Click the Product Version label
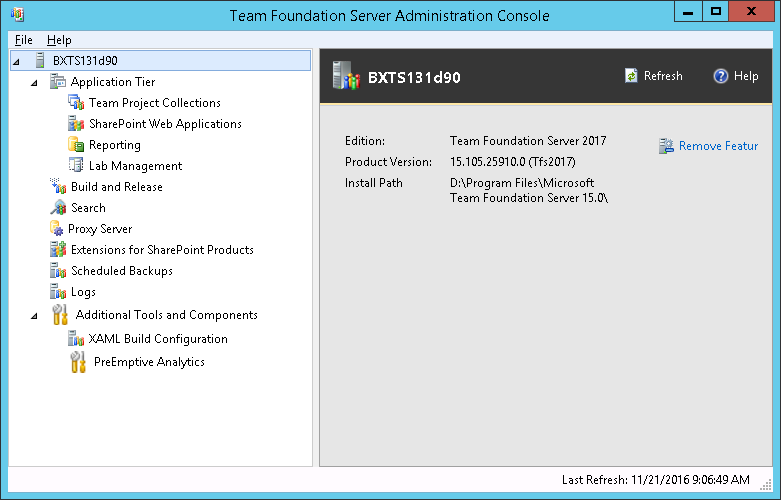The image size is (781, 500). (388, 162)
